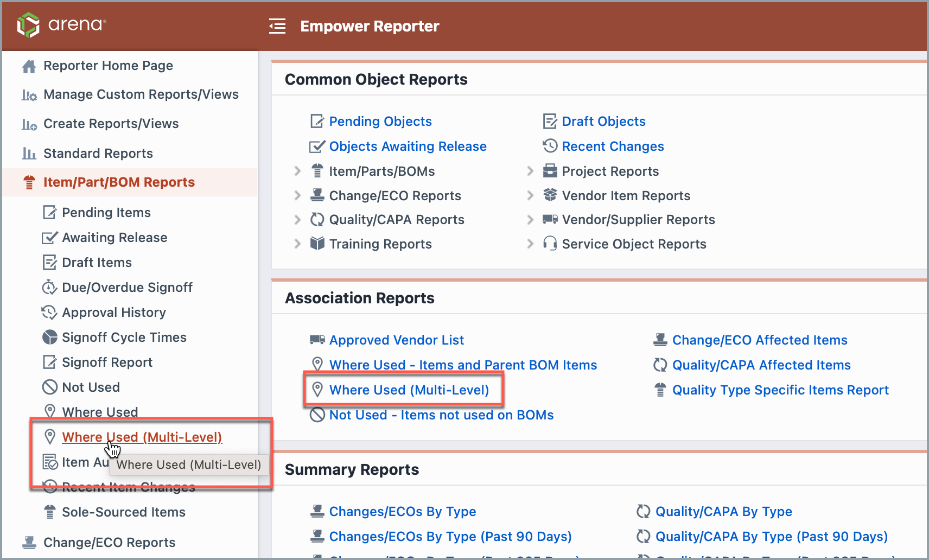Screen dimensions: 929x560
Task: Expand the Quality/CAPA Reports group
Action: pos(297,219)
